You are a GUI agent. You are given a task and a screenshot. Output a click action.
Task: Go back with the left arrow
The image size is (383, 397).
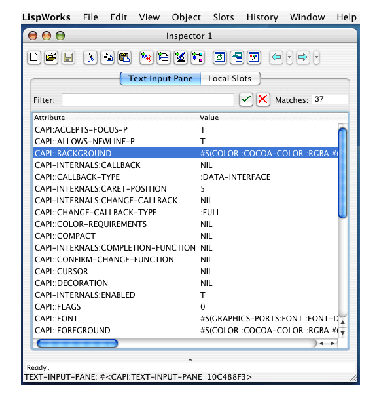coord(276,58)
